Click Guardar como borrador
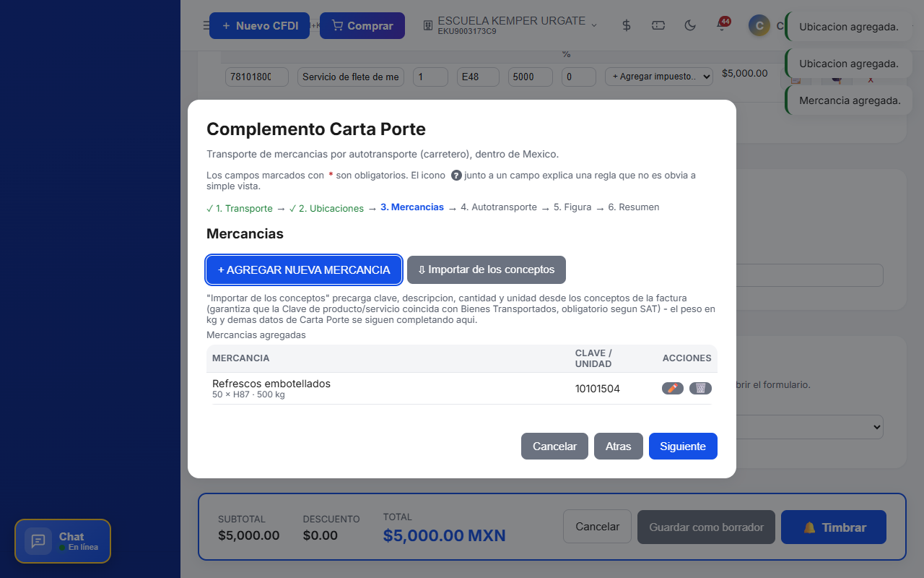The width and height of the screenshot is (924, 578). (706, 527)
